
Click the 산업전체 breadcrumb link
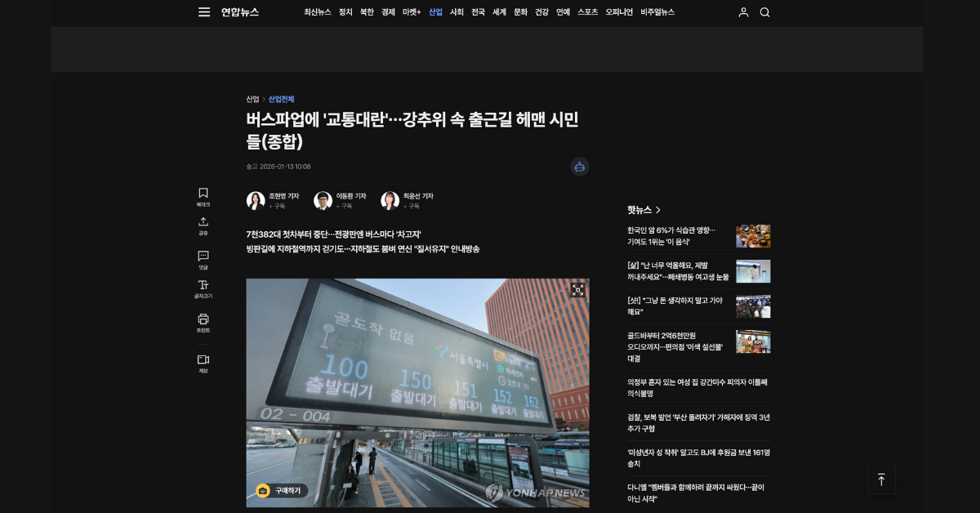point(281,100)
